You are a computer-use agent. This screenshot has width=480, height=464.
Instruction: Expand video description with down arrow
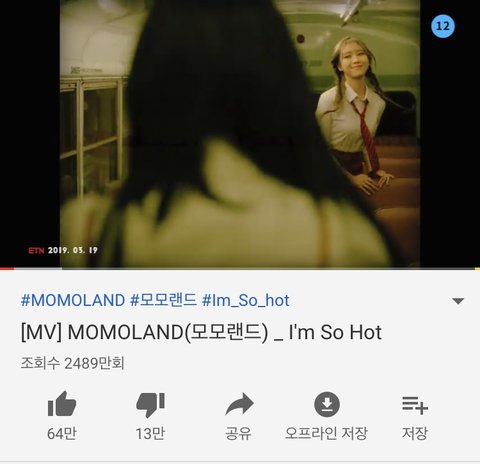click(458, 301)
